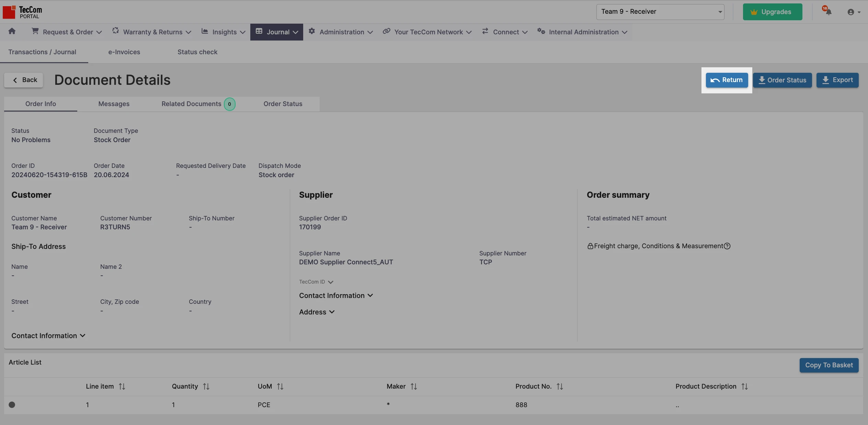
Task: Click the blue Return button
Action: 727,80
